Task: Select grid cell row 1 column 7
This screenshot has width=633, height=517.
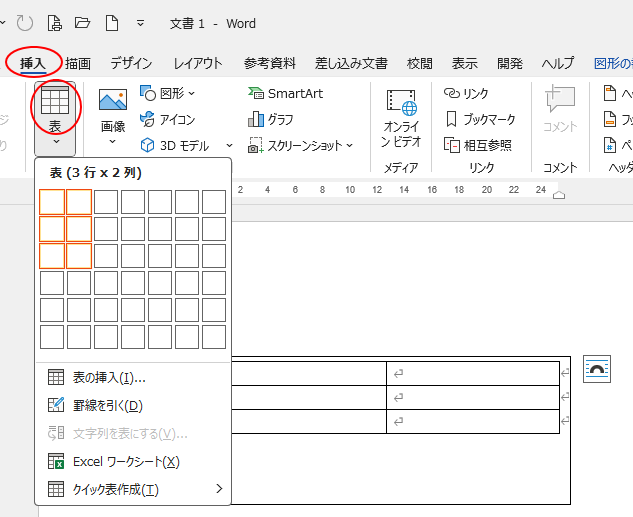Action: [x=214, y=202]
